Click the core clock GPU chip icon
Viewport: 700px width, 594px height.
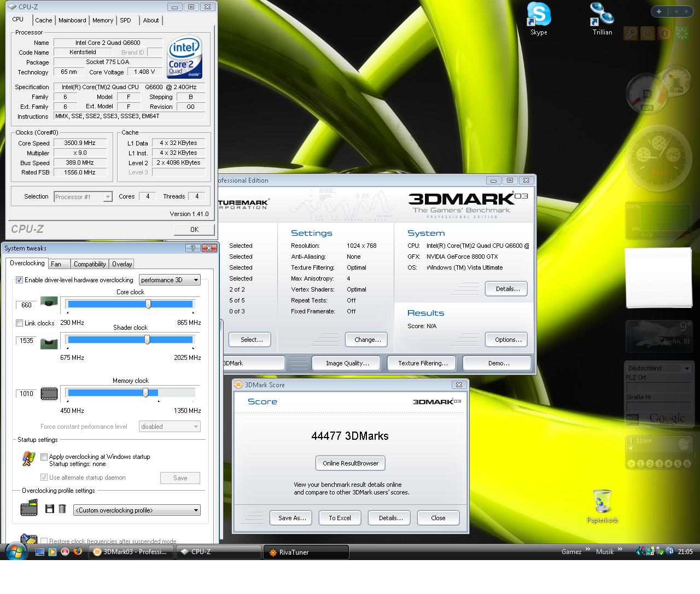49,302
